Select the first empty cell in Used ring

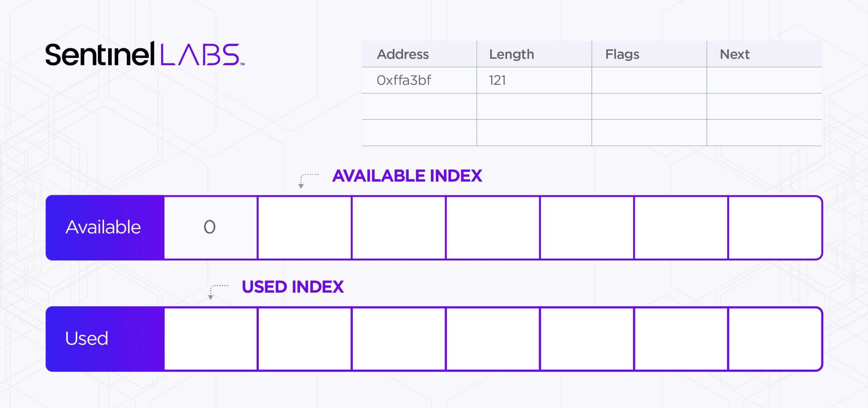coord(210,338)
